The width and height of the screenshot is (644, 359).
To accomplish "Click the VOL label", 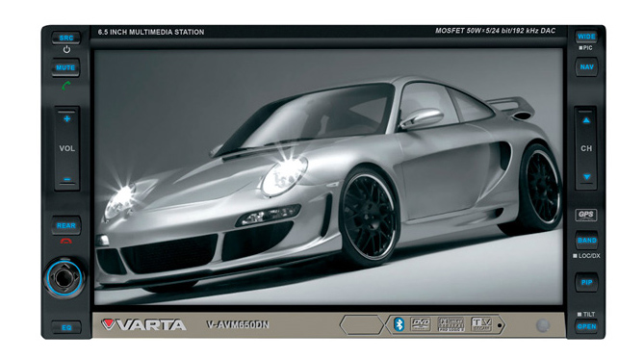I will point(67,148).
